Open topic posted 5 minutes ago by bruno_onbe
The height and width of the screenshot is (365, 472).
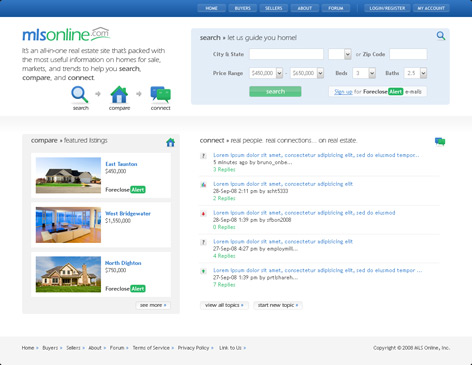[x=316, y=155]
